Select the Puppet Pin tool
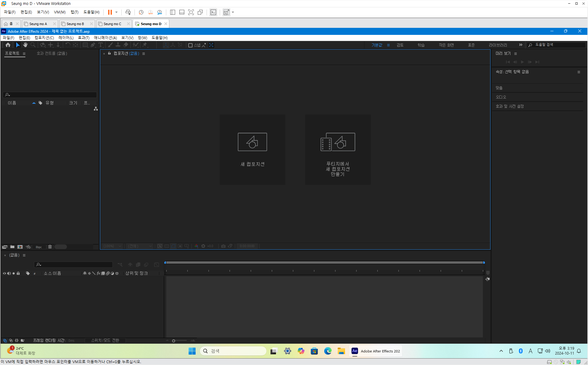 tap(145, 45)
